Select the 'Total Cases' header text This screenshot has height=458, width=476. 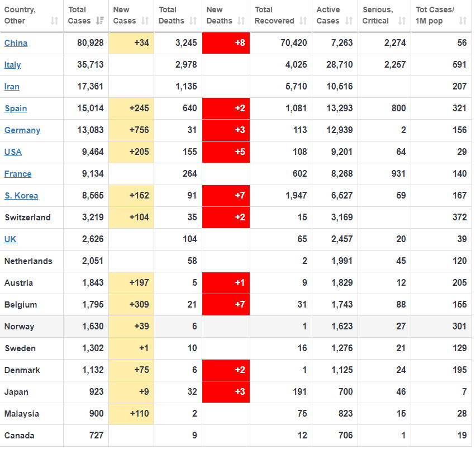coord(79,15)
